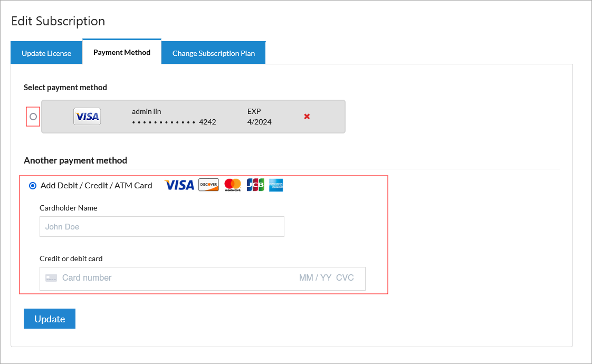Click the JCB card icon
Viewport: 592px width, 364px height.
tap(255, 185)
